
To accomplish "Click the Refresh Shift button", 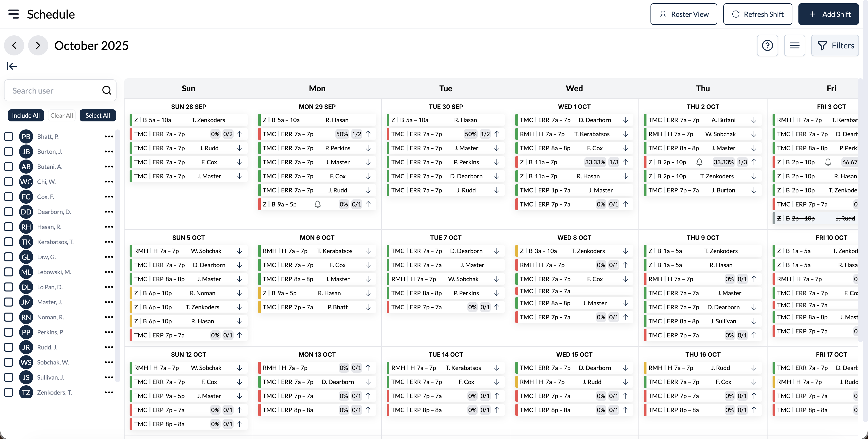I will 757,14.
